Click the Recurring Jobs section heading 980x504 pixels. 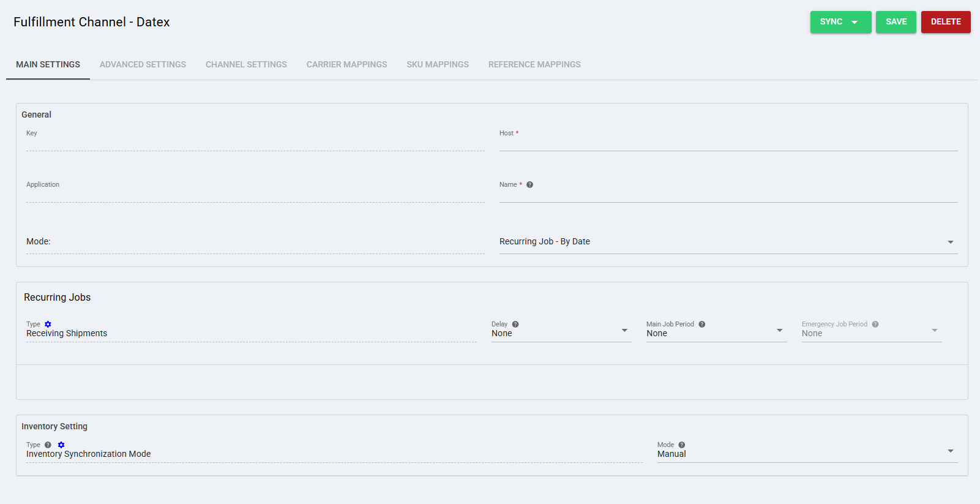coord(57,298)
